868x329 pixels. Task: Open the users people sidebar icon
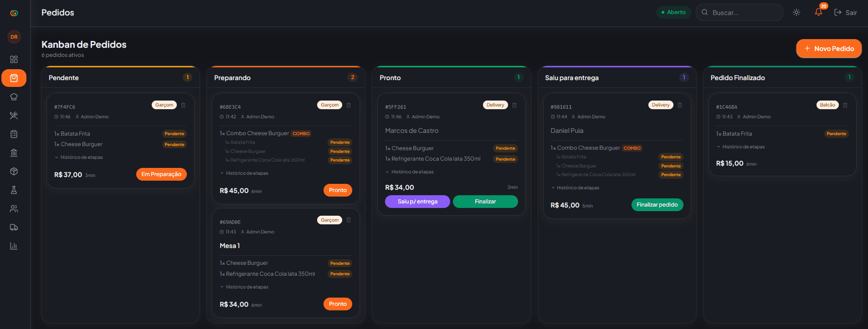click(14, 208)
